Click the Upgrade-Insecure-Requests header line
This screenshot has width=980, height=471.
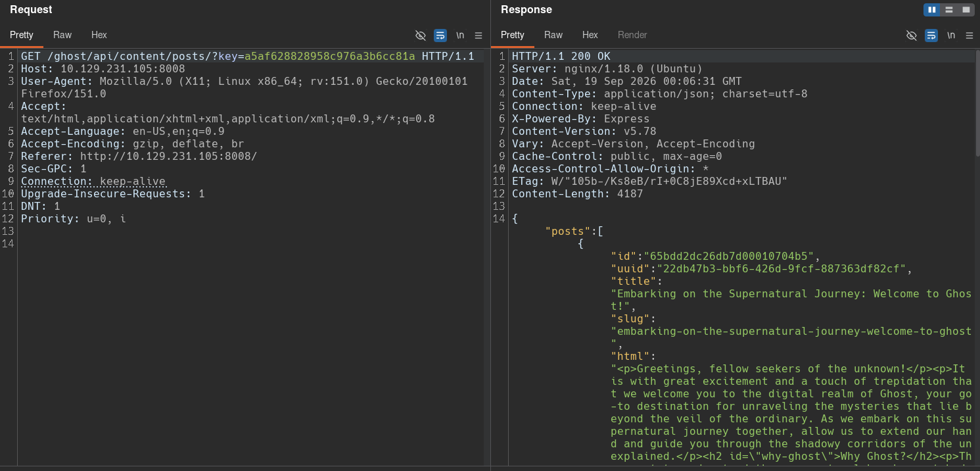113,193
